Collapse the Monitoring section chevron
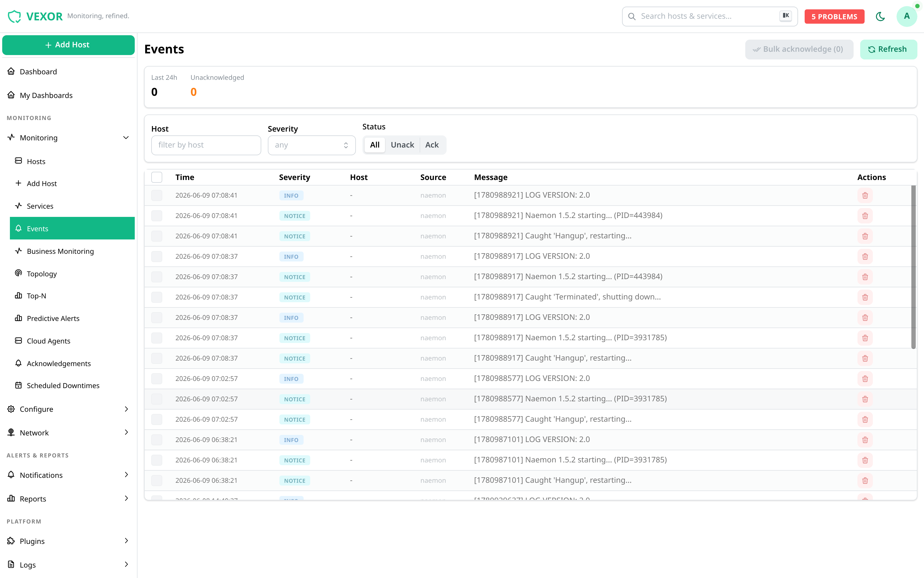This screenshot has height=578, width=924. pyautogui.click(x=126, y=138)
